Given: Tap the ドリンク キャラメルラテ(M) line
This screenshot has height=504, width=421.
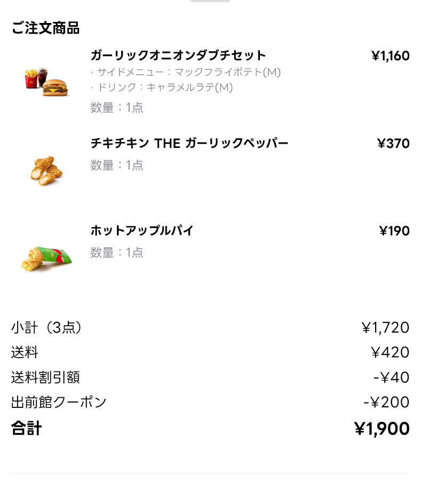Looking at the screenshot, I should [x=162, y=88].
